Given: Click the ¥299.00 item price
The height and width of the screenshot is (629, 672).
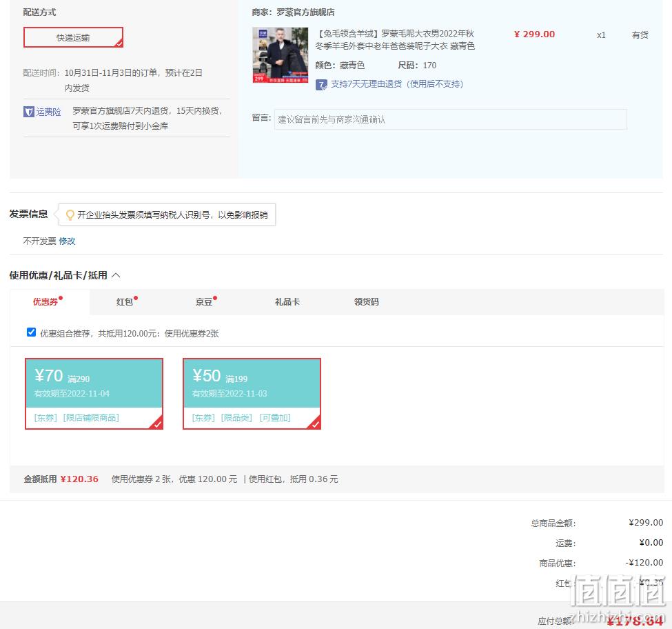Looking at the screenshot, I should [534, 34].
